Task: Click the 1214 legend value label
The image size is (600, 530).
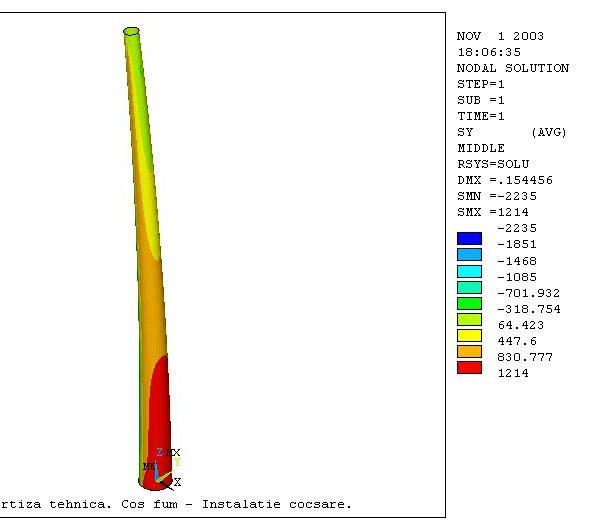Action: click(512, 373)
